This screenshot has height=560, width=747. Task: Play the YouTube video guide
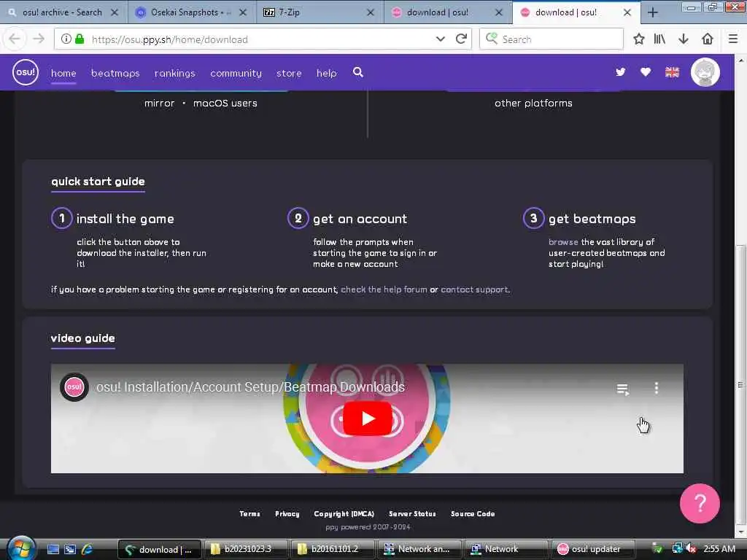tap(368, 419)
